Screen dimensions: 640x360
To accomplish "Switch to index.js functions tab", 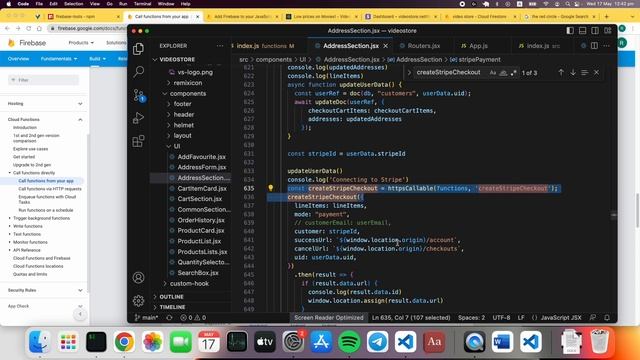I will [265, 46].
